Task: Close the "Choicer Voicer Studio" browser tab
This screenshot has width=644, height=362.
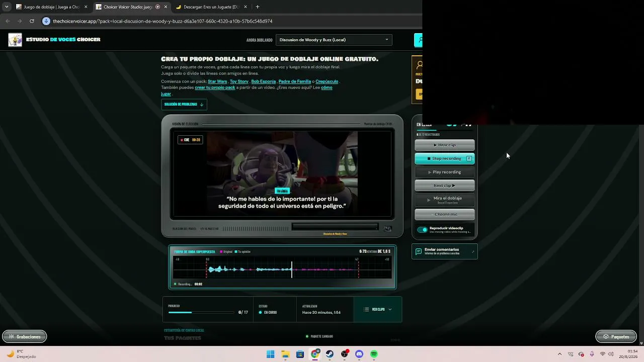Action: point(166,7)
